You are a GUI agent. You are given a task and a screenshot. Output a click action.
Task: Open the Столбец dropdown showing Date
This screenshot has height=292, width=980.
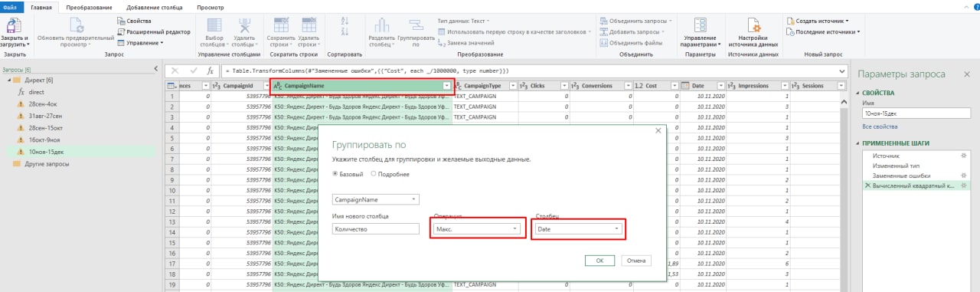tap(578, 228)
